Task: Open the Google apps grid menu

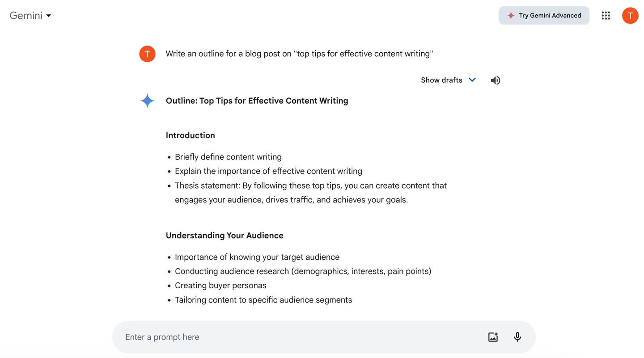Action: 606,16
